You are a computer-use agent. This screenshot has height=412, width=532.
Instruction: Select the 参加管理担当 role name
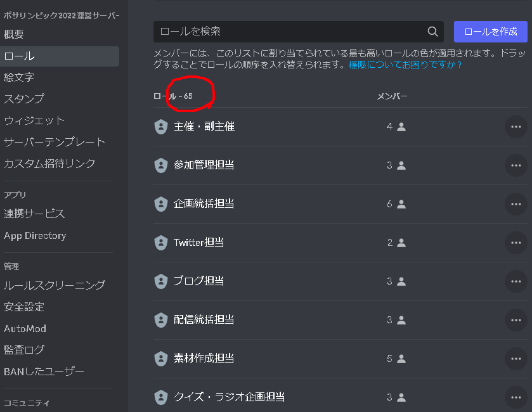[x=204, y=165]
